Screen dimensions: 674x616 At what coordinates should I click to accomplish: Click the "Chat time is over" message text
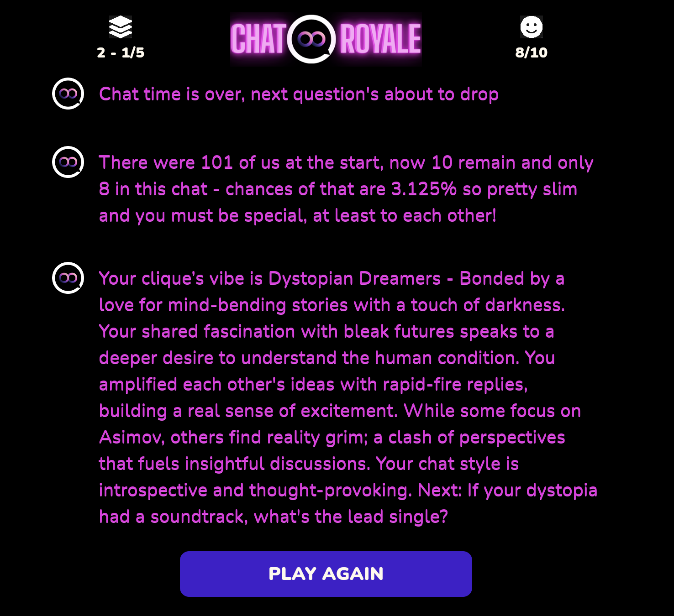point(299,94)
